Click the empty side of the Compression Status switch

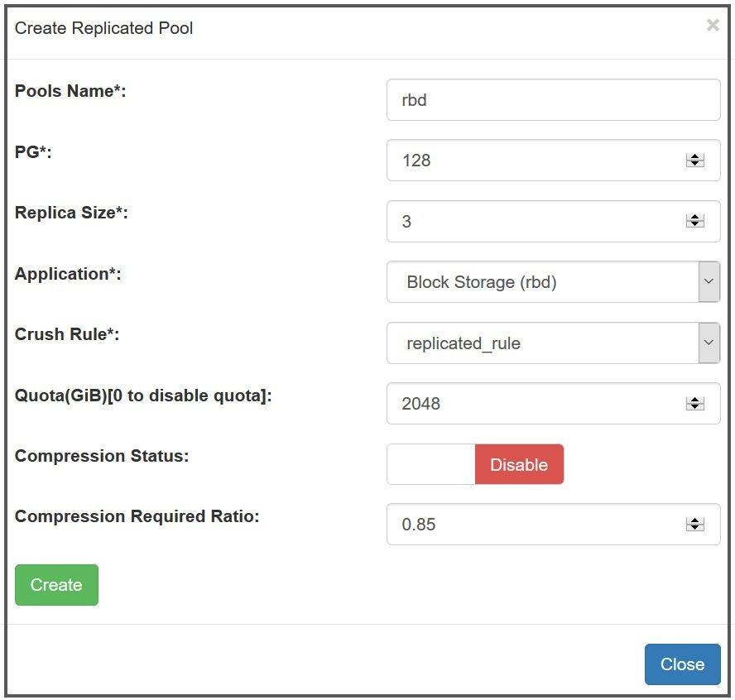(x=430, y=464)
